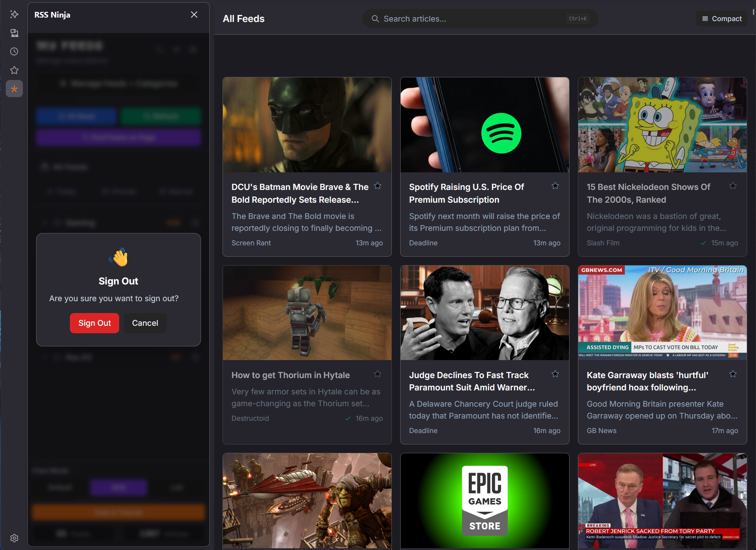756x550 pixels.
Task: Open the recent history clock icon
Action: [x=14, y=51]
